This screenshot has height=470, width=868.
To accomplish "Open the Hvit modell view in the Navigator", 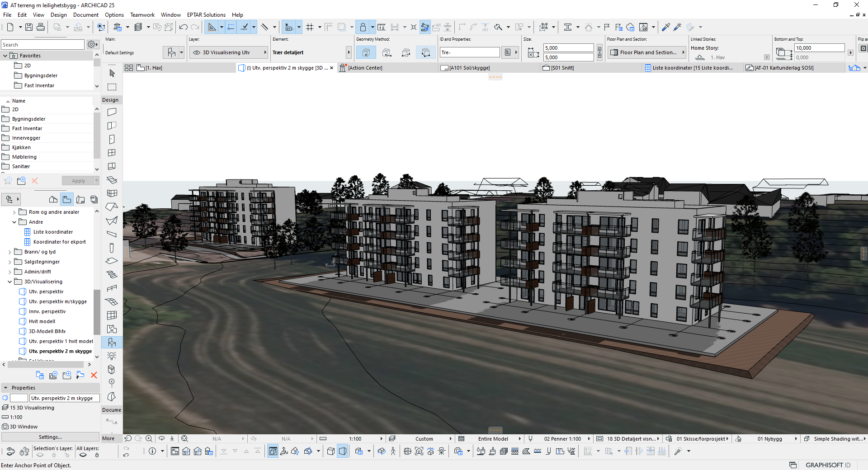I will [x=42, y=321].
